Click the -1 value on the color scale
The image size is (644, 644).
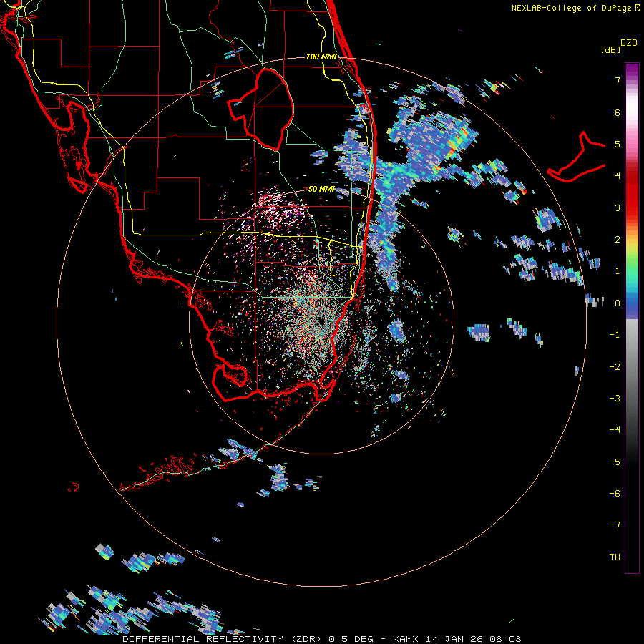tap(615, 335)
